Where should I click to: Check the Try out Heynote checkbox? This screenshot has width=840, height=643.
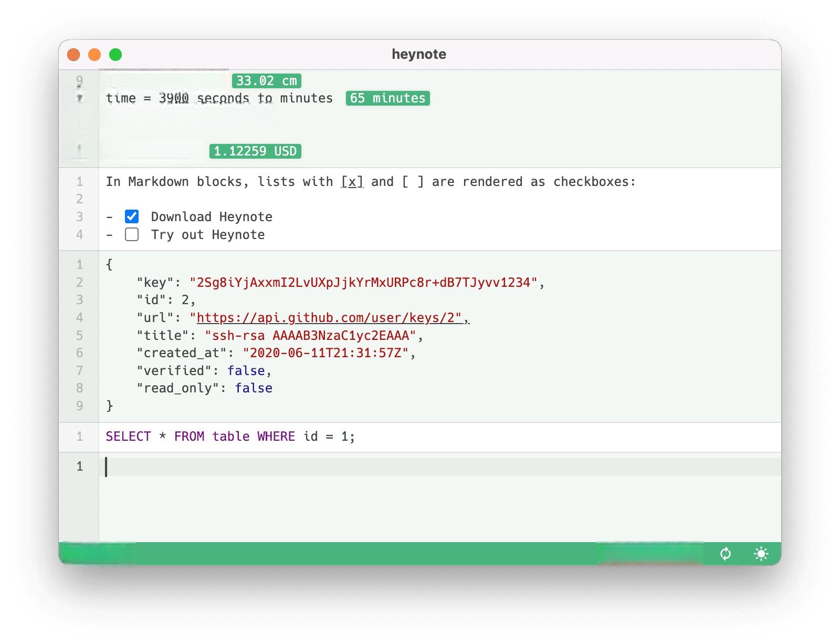point(132,234)
